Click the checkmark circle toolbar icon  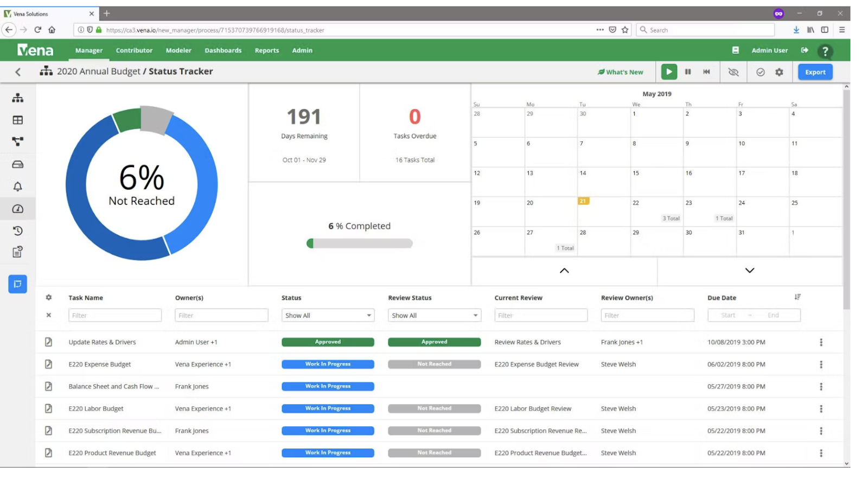761,72
